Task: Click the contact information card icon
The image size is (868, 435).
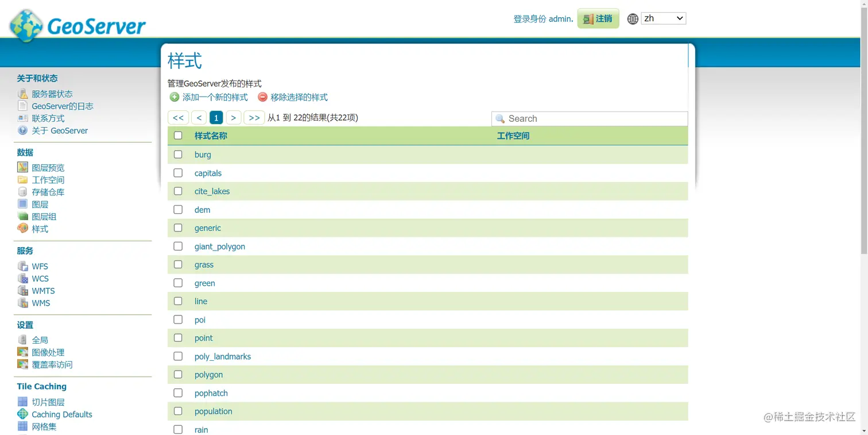Action: 22,118
